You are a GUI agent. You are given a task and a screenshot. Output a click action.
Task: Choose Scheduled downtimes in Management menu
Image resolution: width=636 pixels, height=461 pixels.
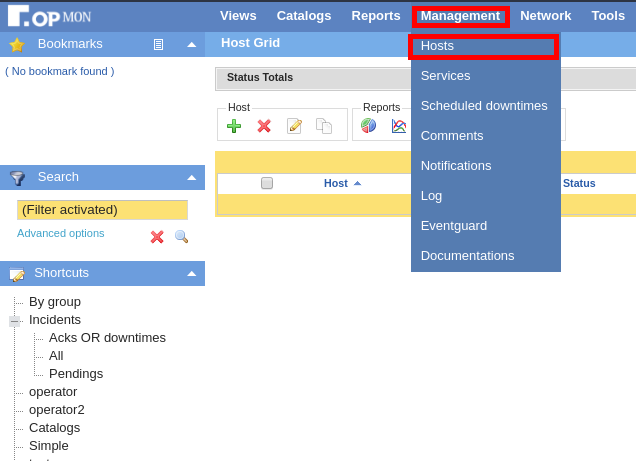(484, 106)
